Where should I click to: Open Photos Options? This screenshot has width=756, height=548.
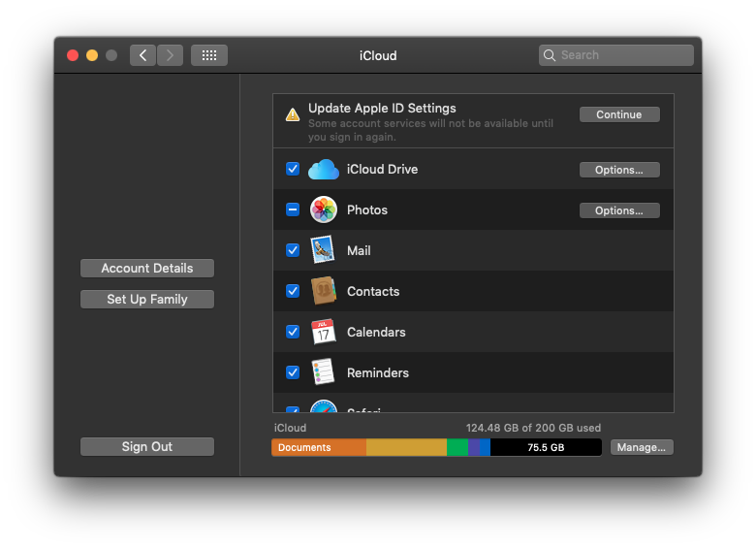coord(619,210)
